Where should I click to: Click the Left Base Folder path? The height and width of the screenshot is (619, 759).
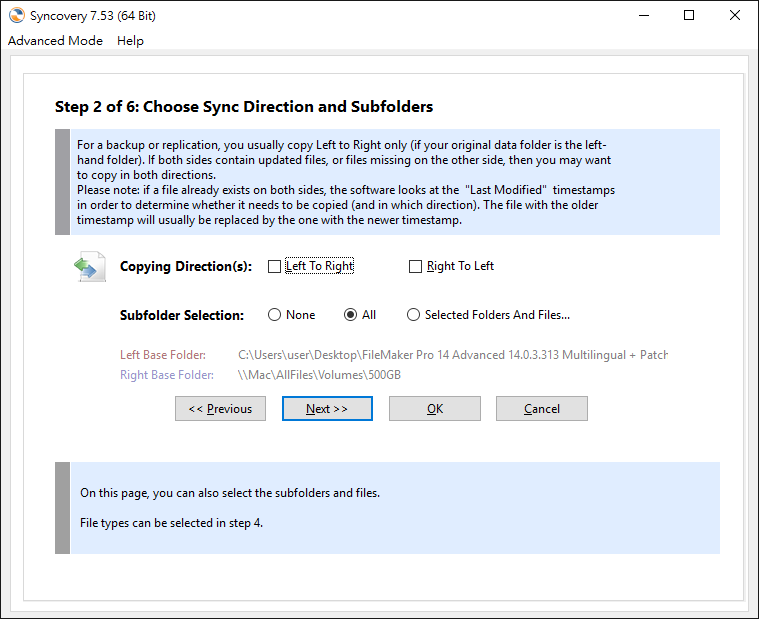[x=453, y=355]
